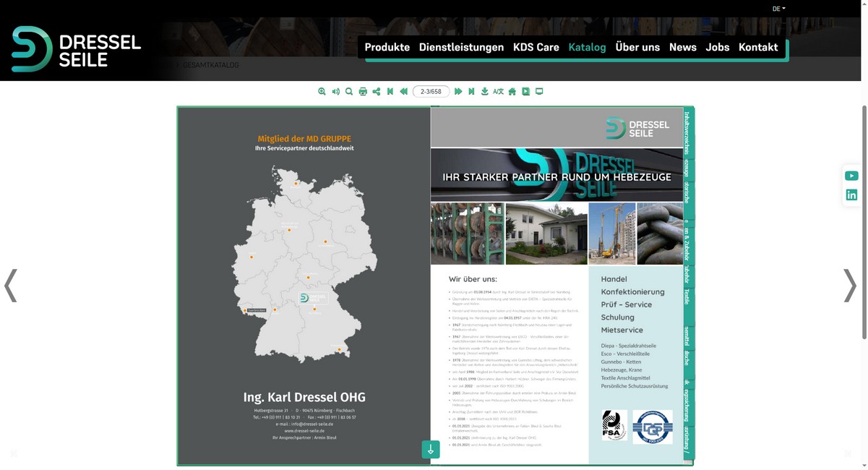This screenshot has height=470, width=868.
Task: Download the catalog with the download icon
Action: coord(485,92)
